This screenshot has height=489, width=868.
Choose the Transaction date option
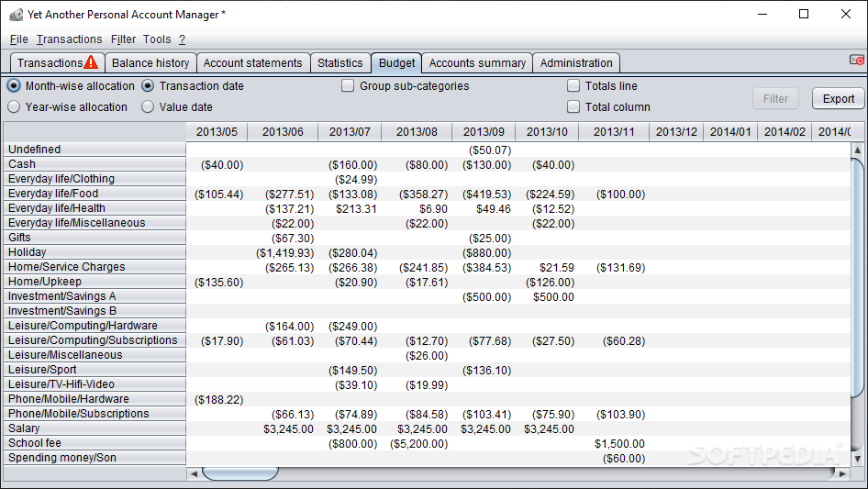pyautogui.click(x=192, y=86)
